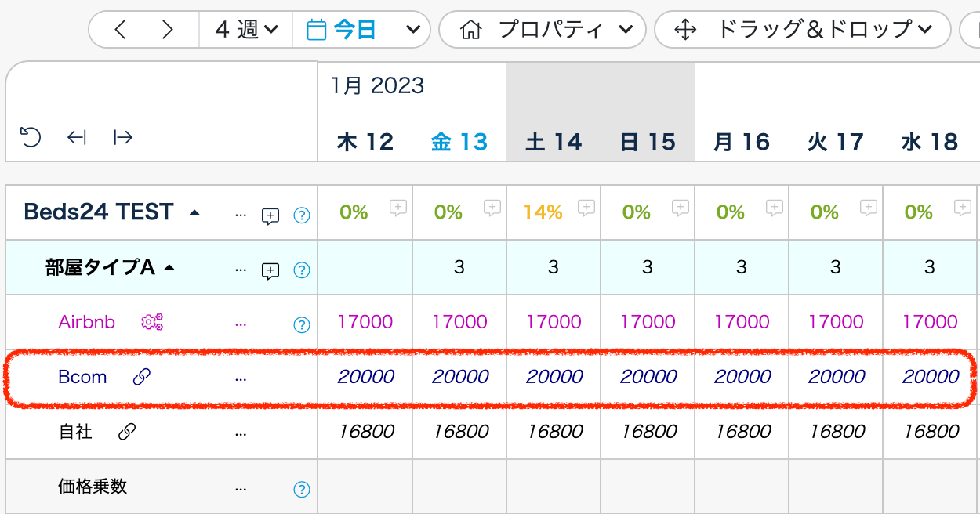Collapse the Beds24 TEST property group
Screen dimensions: 980x514
pyautogui.click(x=194, y=213)
